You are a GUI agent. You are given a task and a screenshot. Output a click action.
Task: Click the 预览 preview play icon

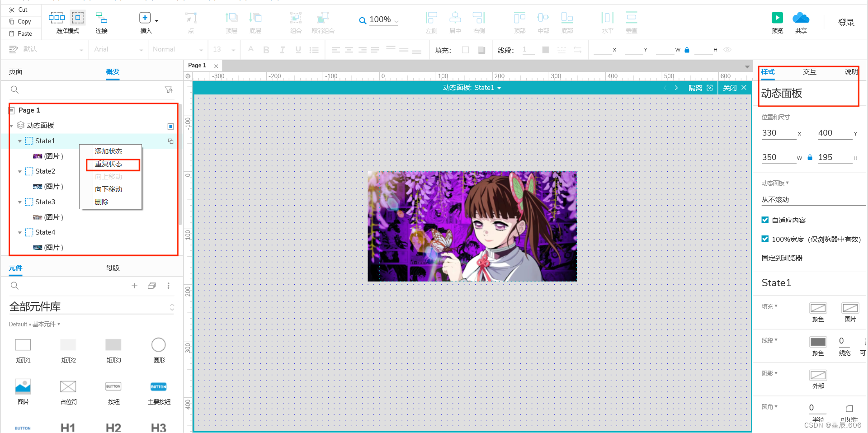(777, 18)
